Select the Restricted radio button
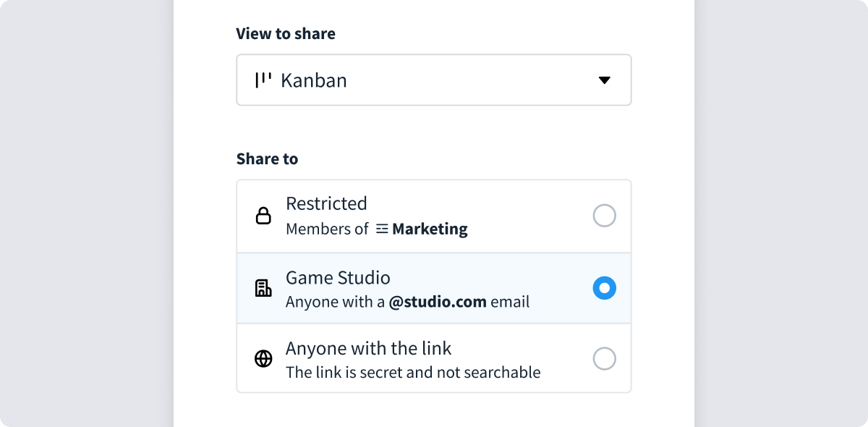 pyautogui.click(x=604, y=216)
